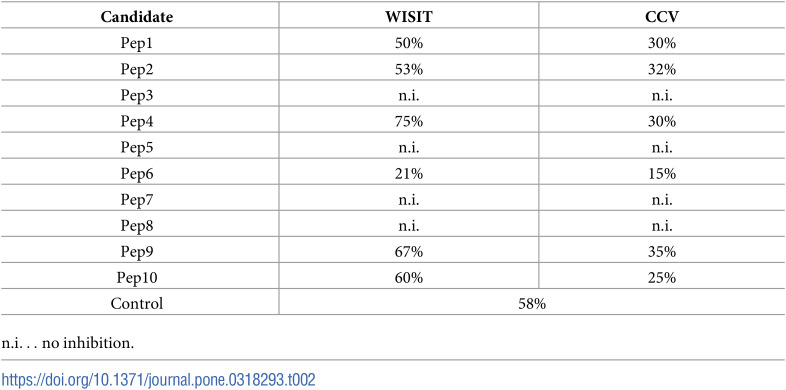Click the Pep1 row label
Image resolution: width=786 pixels, height=390 pixels.
coord(137,43)
